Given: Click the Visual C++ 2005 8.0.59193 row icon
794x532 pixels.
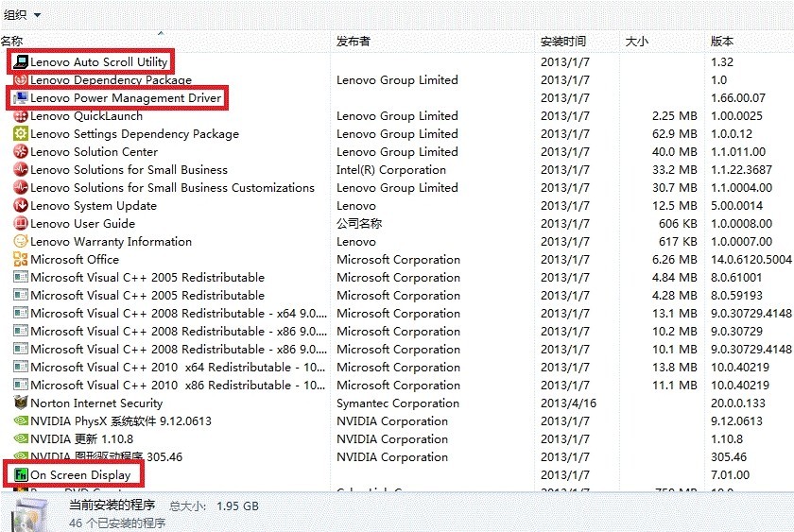Looking at the screenshot, I should 21,296.
